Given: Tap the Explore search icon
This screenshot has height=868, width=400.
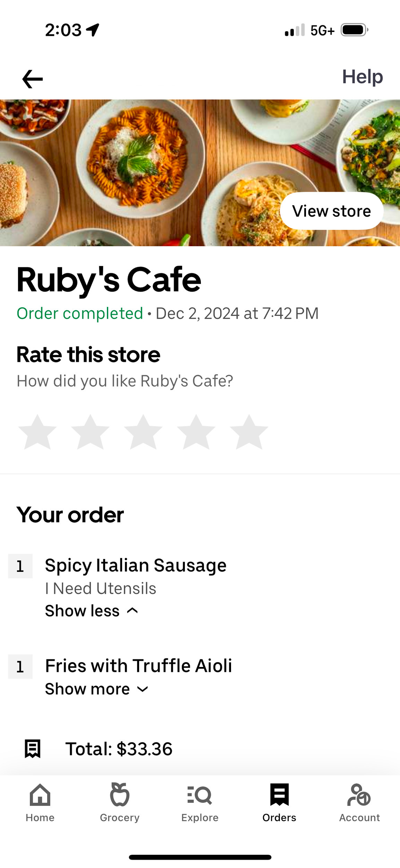Looking at the screenshot, I should (x=200, y=795).
